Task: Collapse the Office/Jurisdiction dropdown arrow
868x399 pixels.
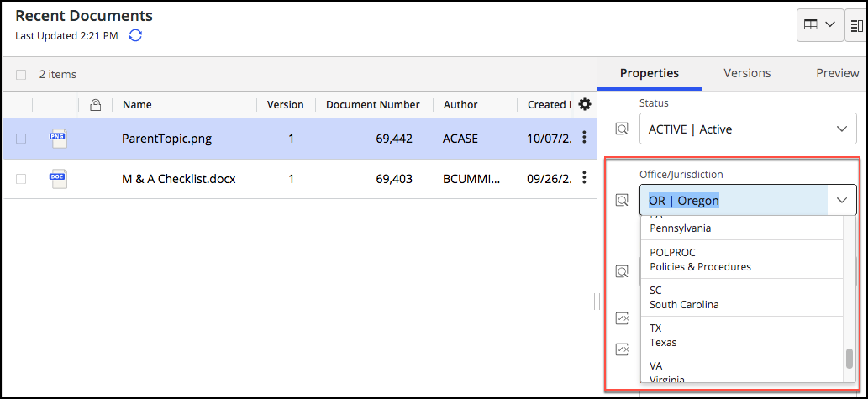Action: coord(842,201)
